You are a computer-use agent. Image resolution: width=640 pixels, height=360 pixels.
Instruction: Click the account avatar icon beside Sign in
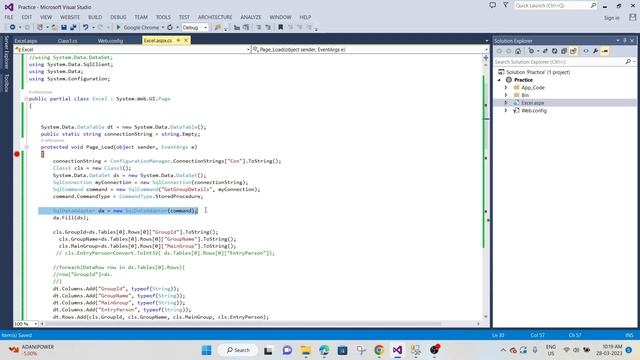[x=632, y=17]
